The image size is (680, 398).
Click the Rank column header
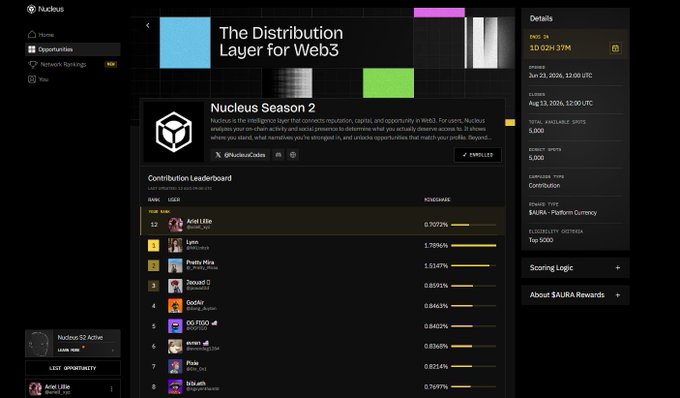point(154,200)
